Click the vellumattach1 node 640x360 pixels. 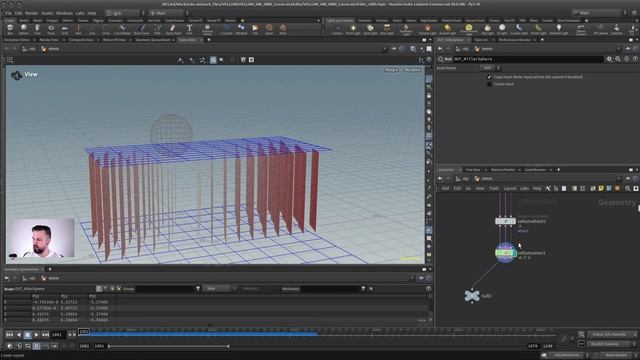[505, 221]
